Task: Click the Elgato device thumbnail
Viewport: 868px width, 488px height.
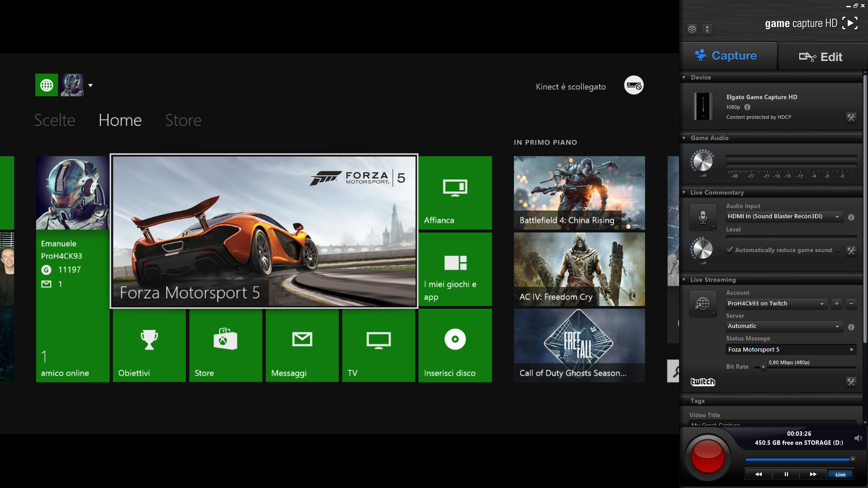Action: 703,107
